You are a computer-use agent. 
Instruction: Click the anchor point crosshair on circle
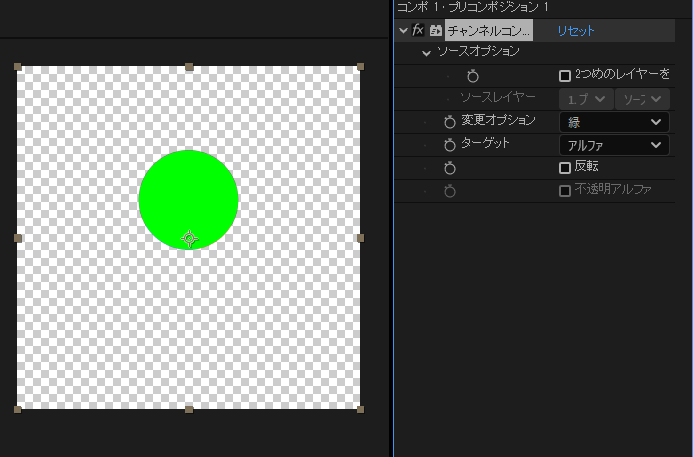click(x=189, y=238)
